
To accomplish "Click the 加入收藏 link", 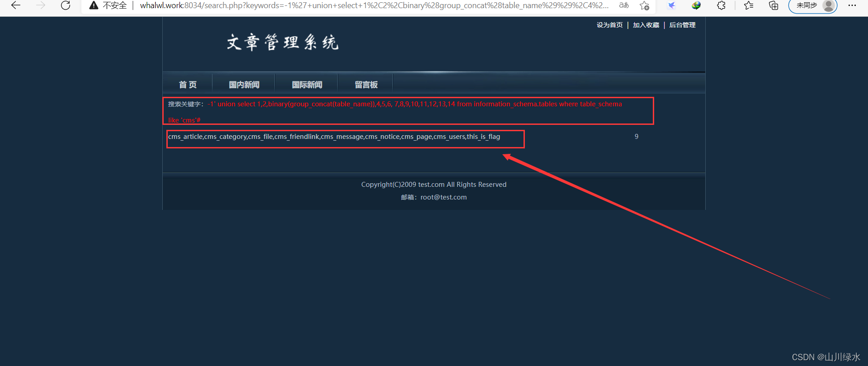I will (x=646, y=25).
